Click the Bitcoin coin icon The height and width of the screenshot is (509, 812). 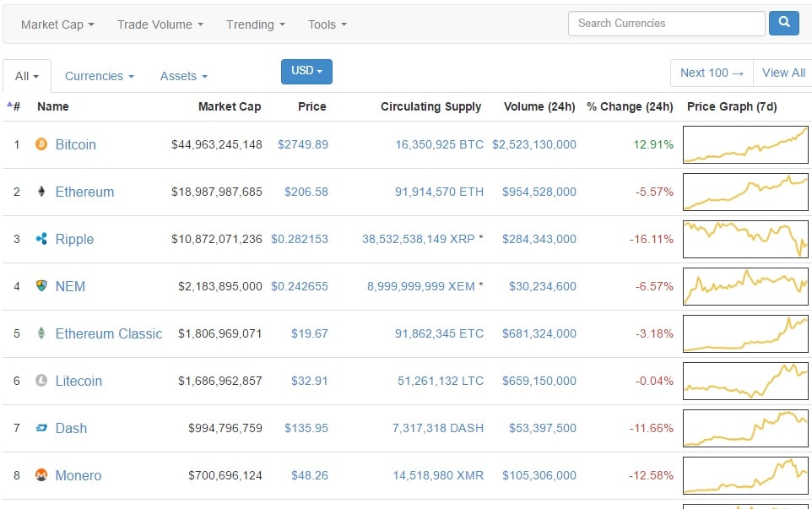(41, 144)
